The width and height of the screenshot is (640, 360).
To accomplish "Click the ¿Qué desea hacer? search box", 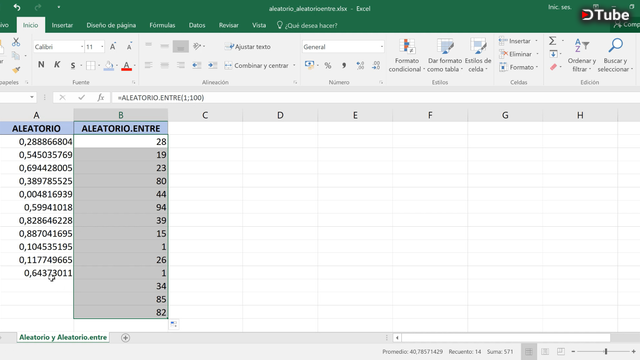I will [x=307, y=25].
